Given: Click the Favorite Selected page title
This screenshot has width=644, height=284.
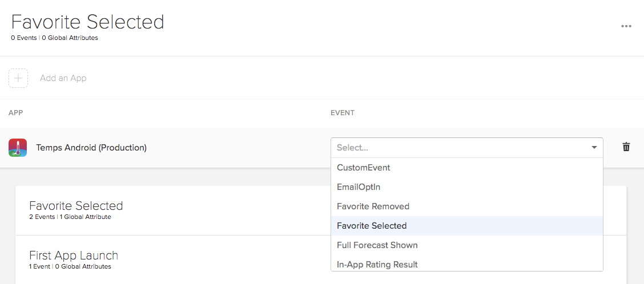Looking at the screenshot, I should point(87,22).
